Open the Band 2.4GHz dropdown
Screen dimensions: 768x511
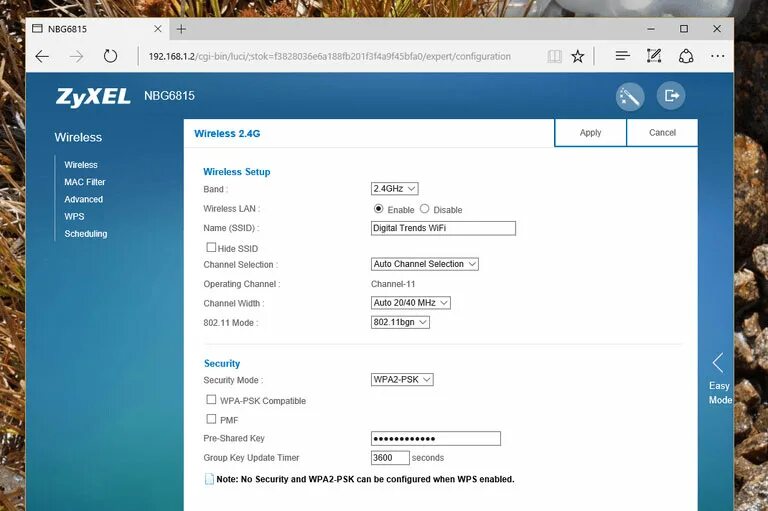[x=395, y=189]
